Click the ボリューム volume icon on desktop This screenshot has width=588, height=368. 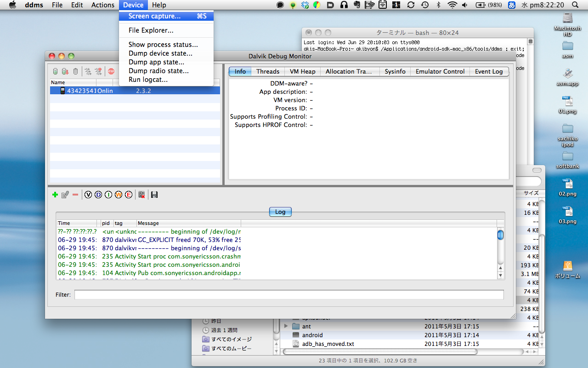(568, 270)
